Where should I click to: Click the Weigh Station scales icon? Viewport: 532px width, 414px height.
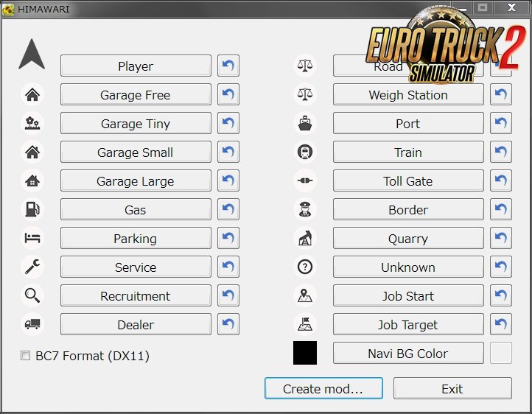[x=304, y=94]
